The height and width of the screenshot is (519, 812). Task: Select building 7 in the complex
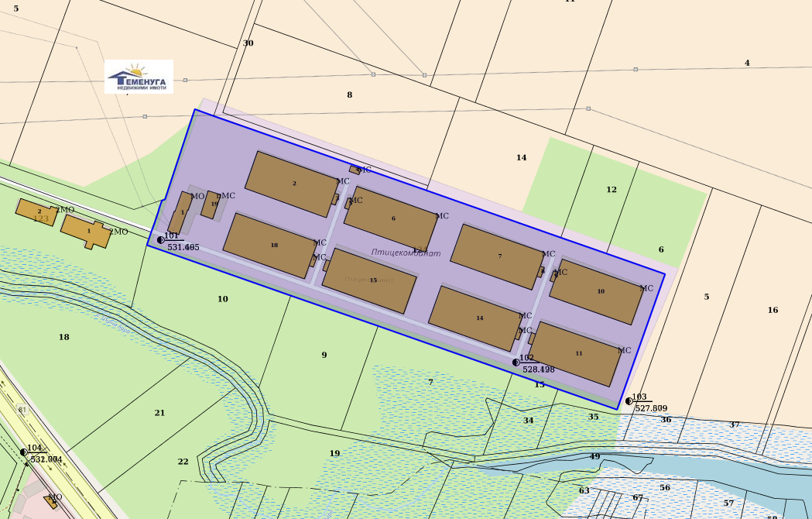(498, 256)
